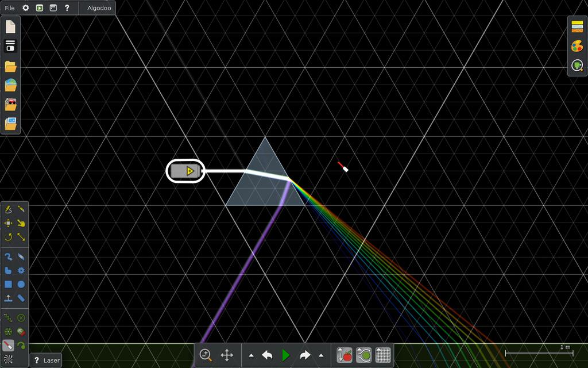
Task: Open the help question mark menu
Action: (67, 8)
